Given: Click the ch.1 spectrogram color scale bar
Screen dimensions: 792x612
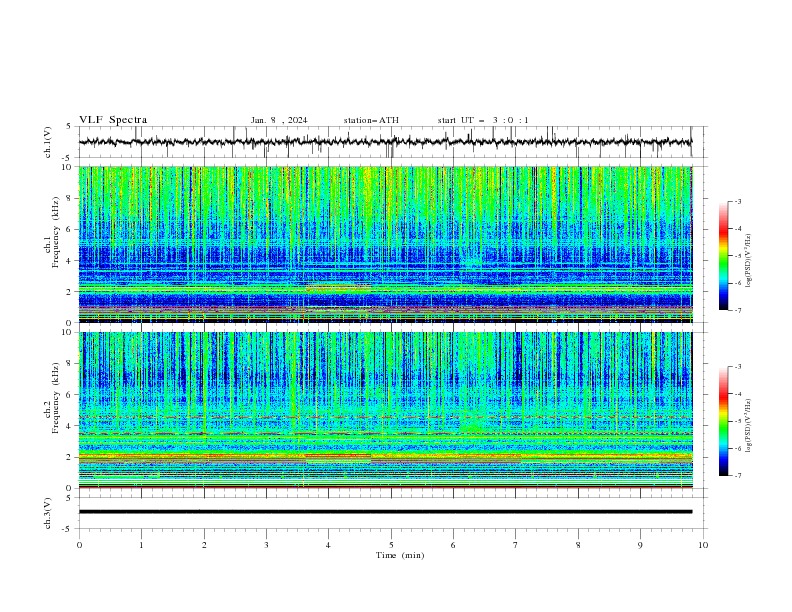Looking at the screenshot, I should pyautogui.click(x=723, y=256).
